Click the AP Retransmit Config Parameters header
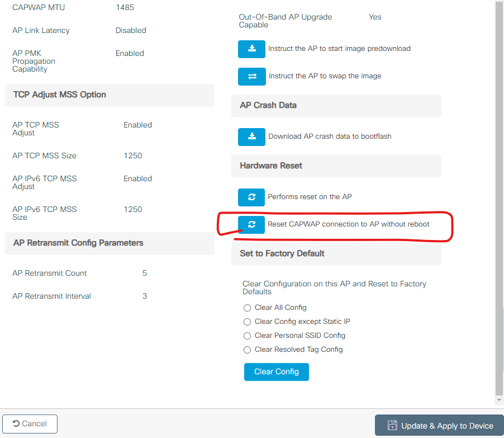The width and height of the screenshot is (504, 438). (110, 243)
